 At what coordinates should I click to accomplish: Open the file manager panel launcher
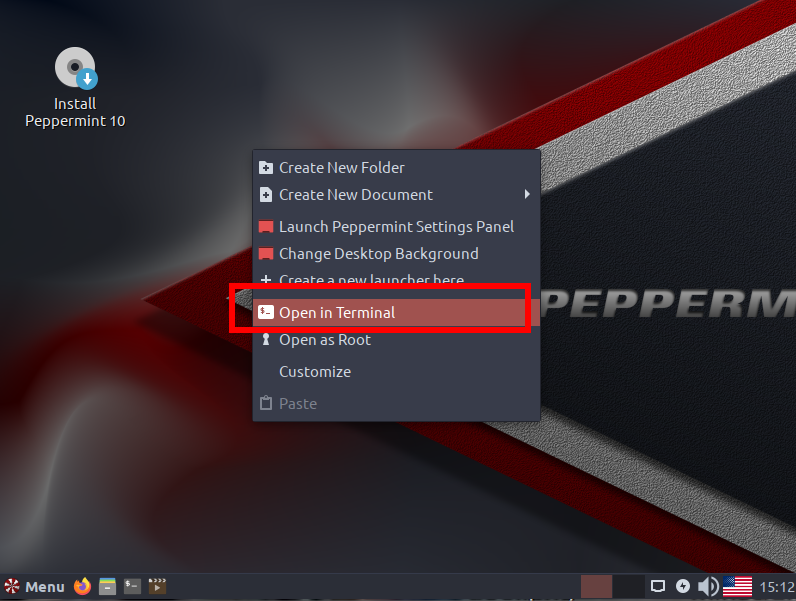point(107,587)
